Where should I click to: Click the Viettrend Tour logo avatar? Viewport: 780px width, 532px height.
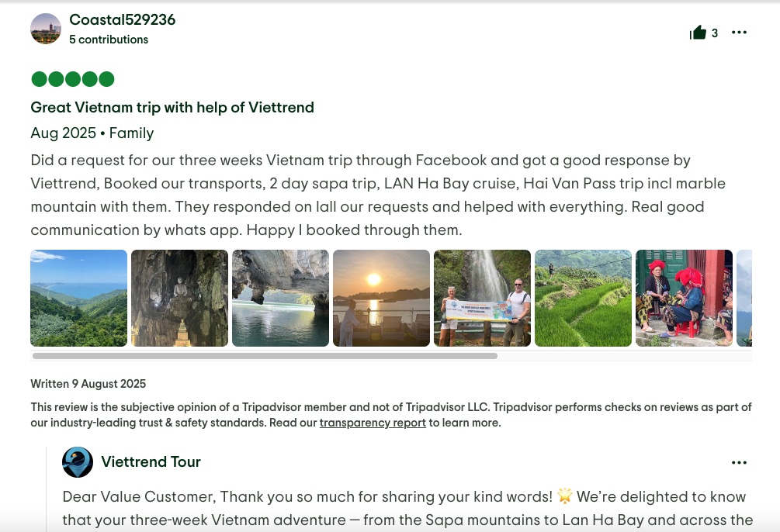[78, 462]
